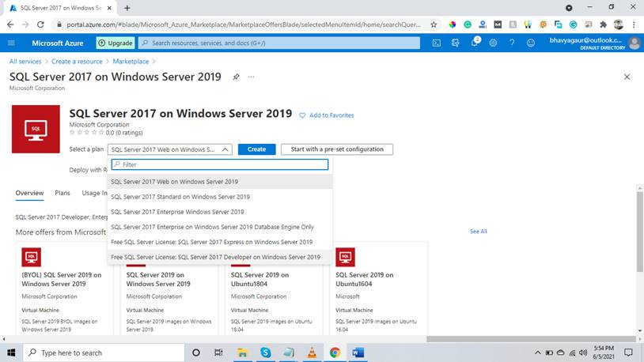
Task: Close the SQL Server 2017 browser tab
Action: [109, 8]
